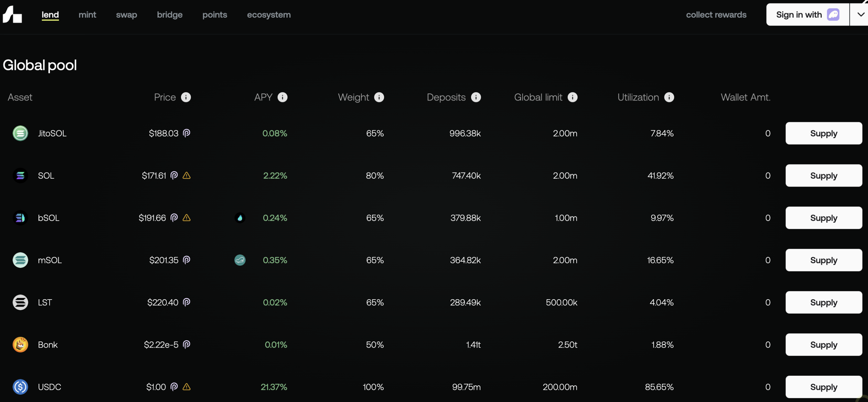Open the ecosystem menu item
868x402 pixels.
pyautogui.click(x=269, y=14)
